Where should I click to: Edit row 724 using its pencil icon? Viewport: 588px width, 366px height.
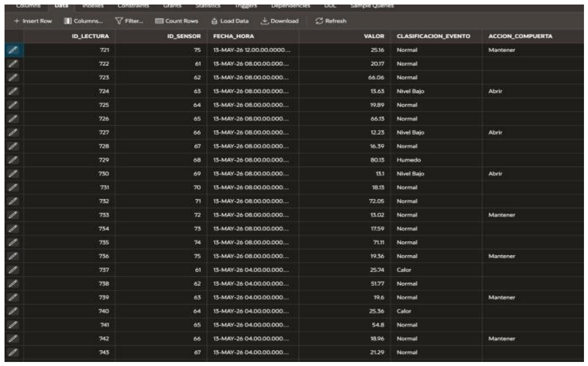tap(13, 91)
